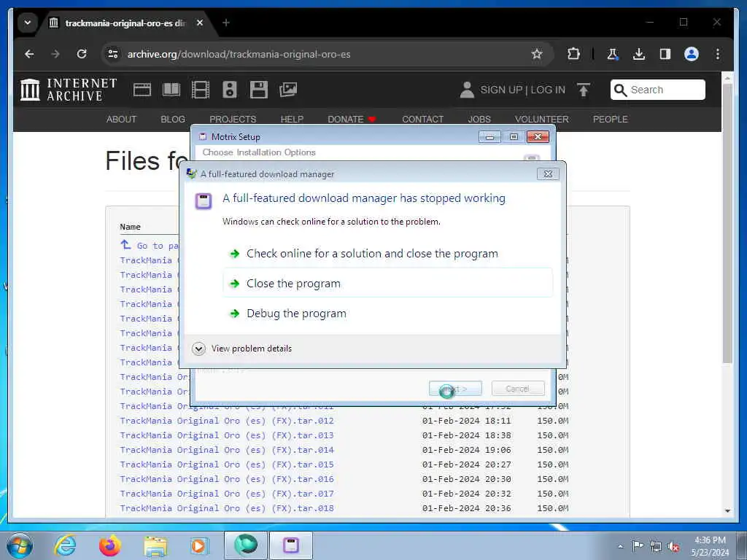The image size is (747, 560).
Task: Toggle the Chrome side panel icon
Action: coord(665,54)
